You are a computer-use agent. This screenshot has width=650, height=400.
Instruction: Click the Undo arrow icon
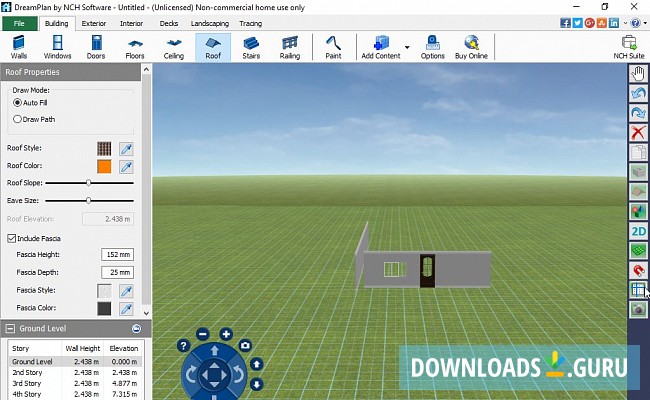638,93
